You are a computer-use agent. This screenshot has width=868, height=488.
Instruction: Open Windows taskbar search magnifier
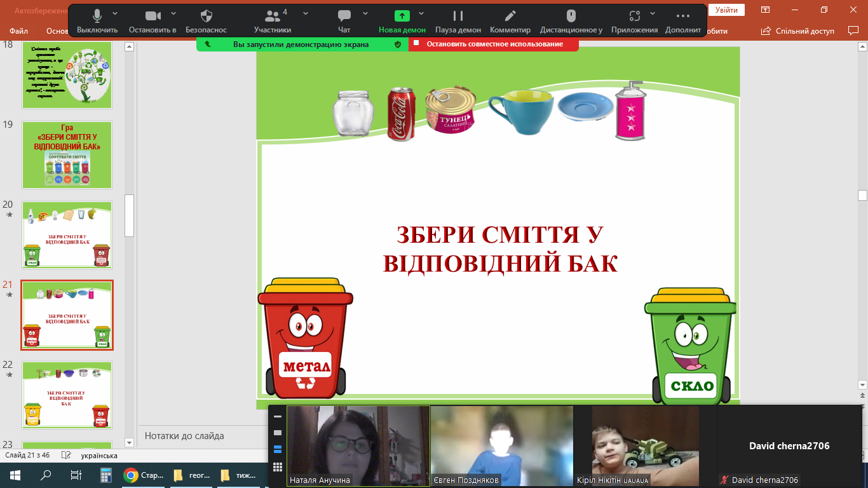(46, 475)
